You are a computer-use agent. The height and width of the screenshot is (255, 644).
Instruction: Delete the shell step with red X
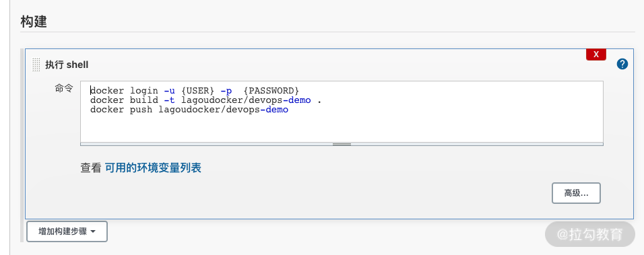click(x=596, y=54)
